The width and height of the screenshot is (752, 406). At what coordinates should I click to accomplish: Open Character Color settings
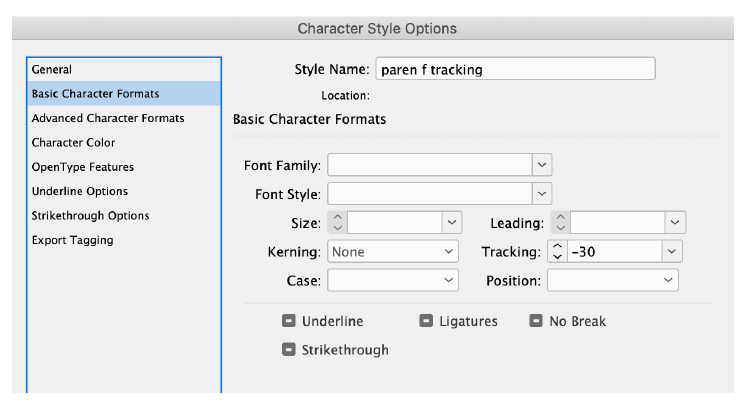tap(124, 142)
